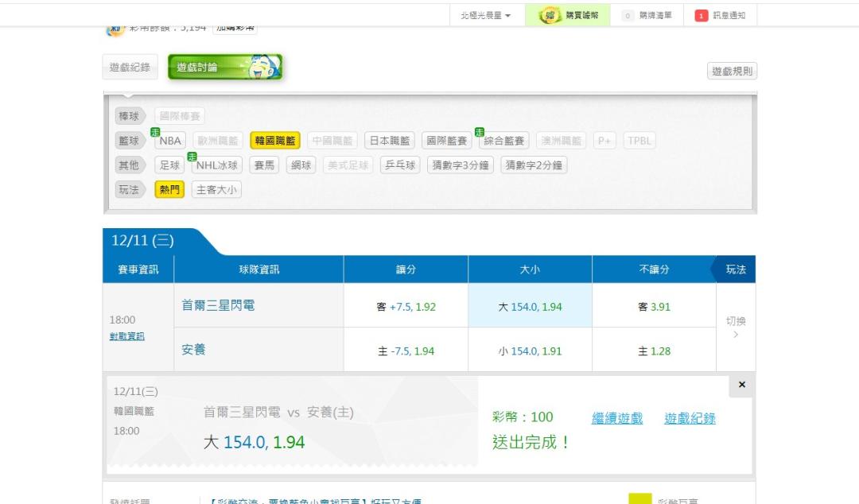Screen dimensions: 859x504
Task: Select the 熱門 play type
Action: (169, 190)
